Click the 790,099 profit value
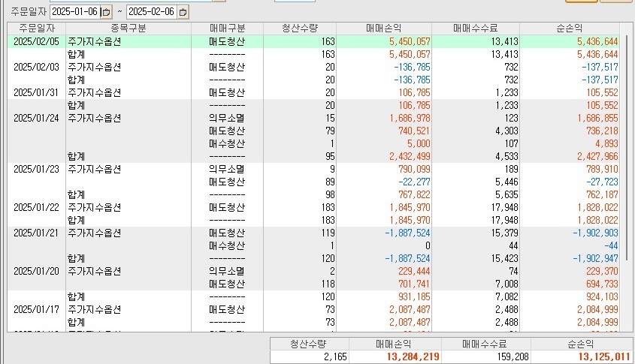 [x=414, y=169]
